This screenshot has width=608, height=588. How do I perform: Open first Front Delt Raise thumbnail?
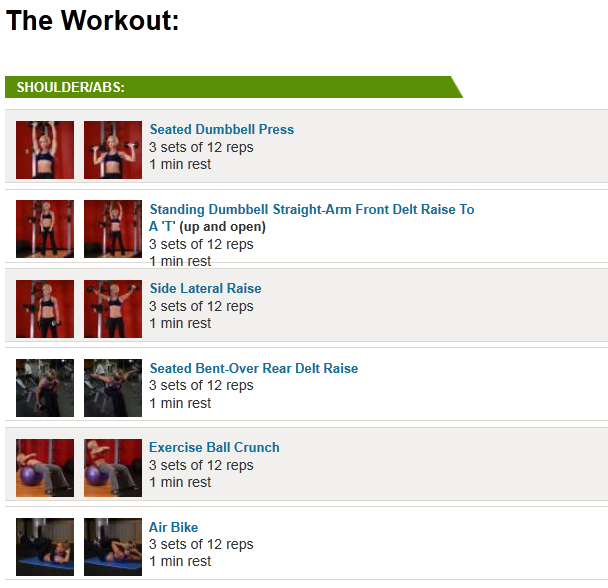pyautogui.click(x=45, y=229)
